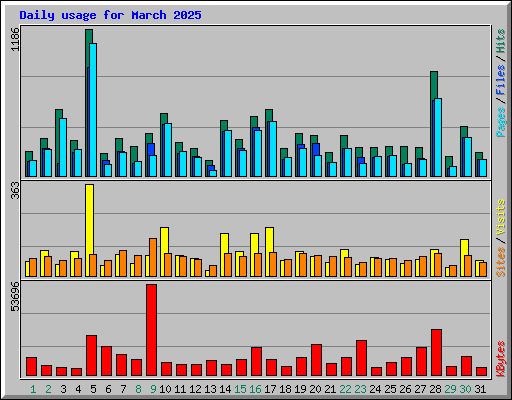Select the red KBytes bar for day 16
Image resolution: width=512 pixels, height=400 pixels.
click(256, 362)
